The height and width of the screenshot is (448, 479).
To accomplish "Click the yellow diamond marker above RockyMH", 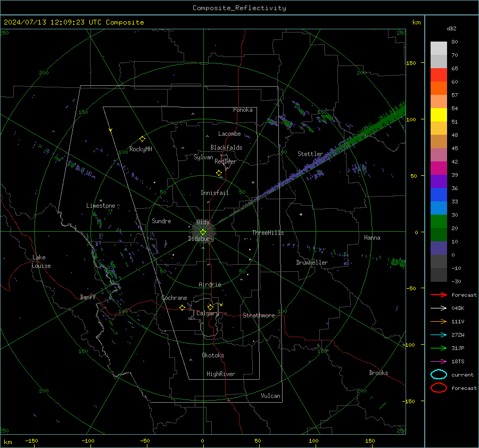I will click(x=142, y=139).
